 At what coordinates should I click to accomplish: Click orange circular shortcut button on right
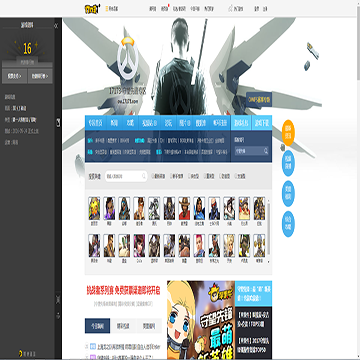point(288,133)
